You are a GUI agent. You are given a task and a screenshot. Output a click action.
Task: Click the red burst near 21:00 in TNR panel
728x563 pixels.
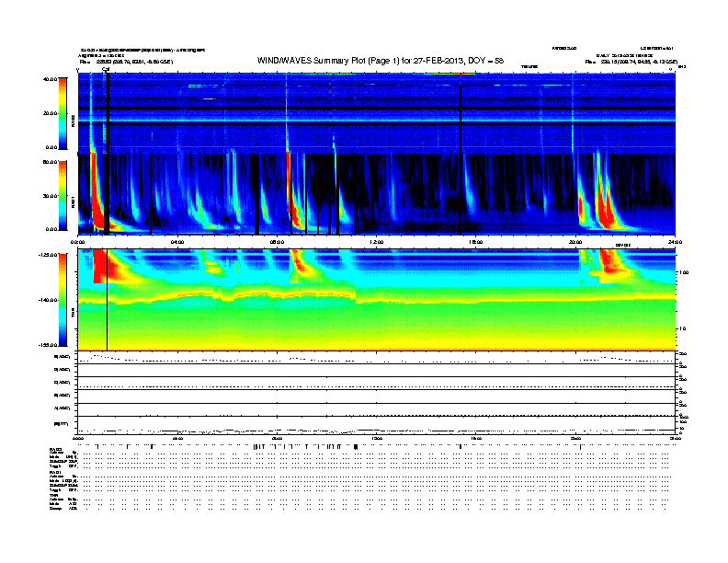coord(610,262)
